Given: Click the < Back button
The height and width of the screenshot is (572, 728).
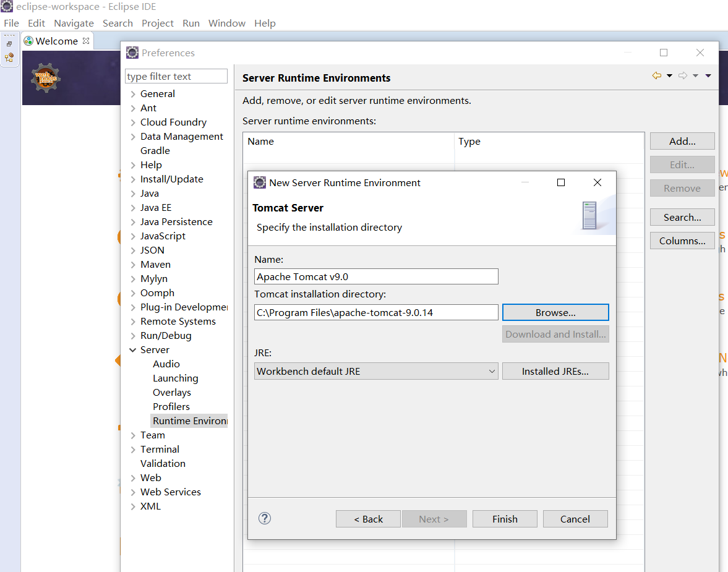Looking at the screenshot, I should tap(368, 519).
